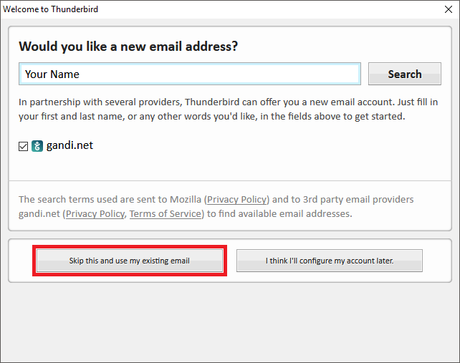
Task: Click the word Mozilla in the disclaimer
Action: click(186, 199)
